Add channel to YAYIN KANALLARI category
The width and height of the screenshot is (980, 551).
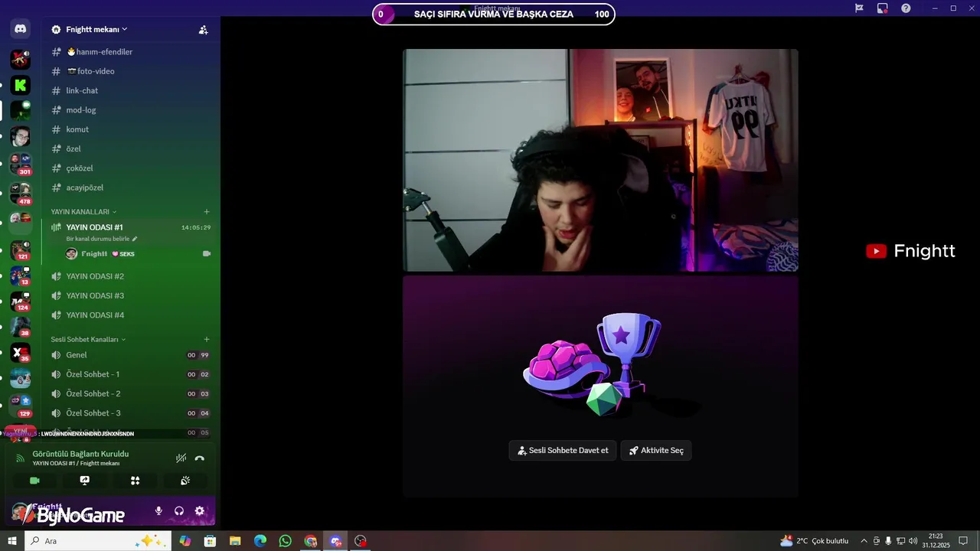tap(207, 212)
